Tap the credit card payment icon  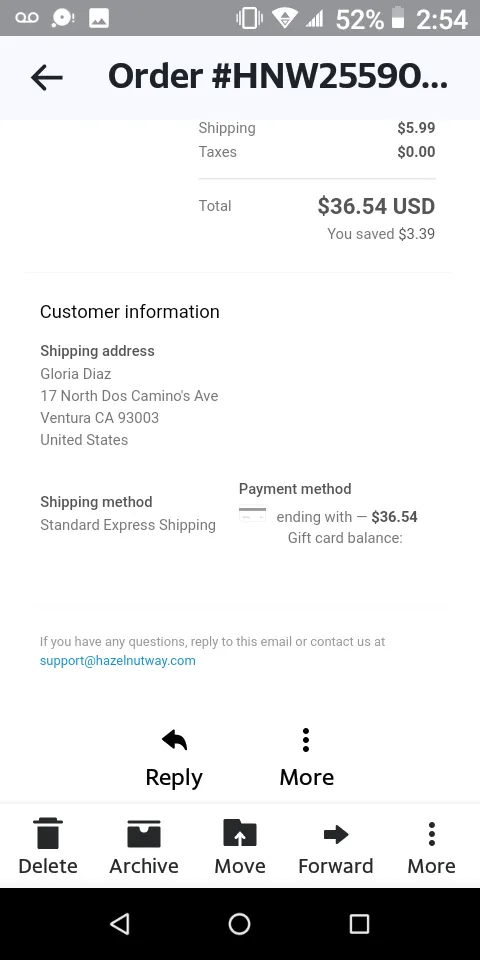[x=252, y=514]
